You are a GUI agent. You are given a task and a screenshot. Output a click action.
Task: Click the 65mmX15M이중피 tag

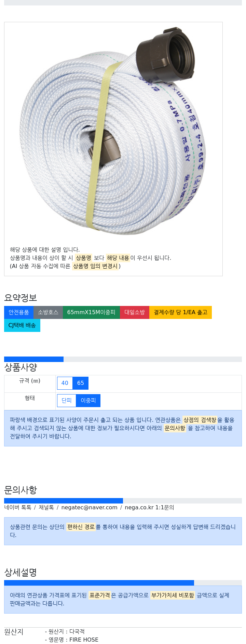tap(91, 312)
